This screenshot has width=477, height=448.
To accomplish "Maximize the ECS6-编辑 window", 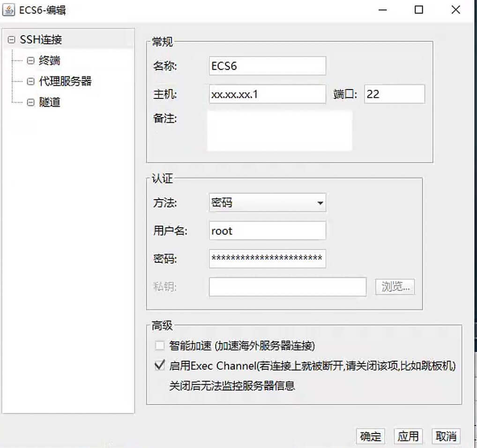I will [419, 10].
